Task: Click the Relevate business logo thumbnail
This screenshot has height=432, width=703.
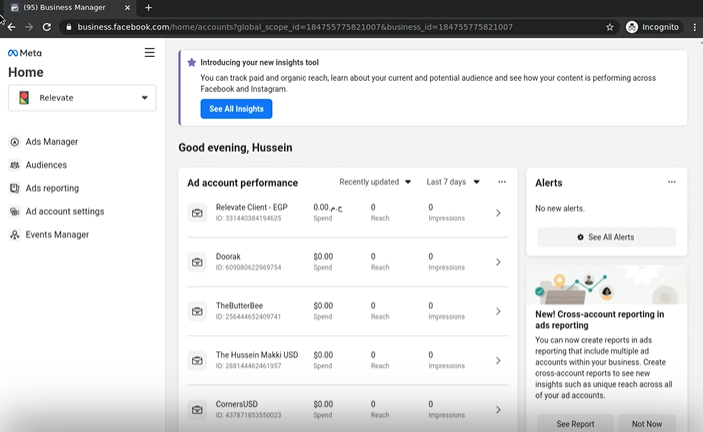Action: 24,98
